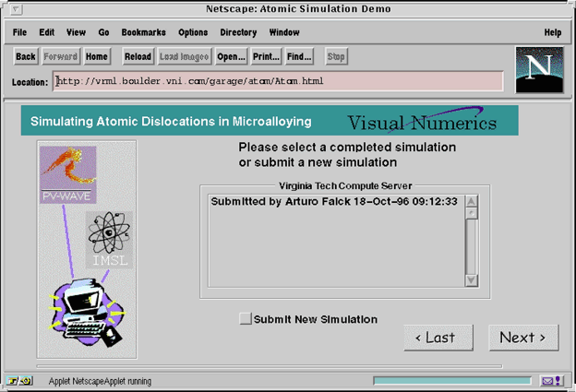
Task: Click the Last navigation button
Action: pos(438,338)
